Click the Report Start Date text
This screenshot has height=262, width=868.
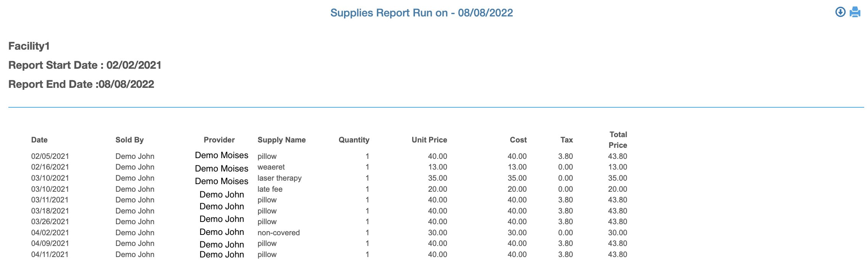point(85,65)
